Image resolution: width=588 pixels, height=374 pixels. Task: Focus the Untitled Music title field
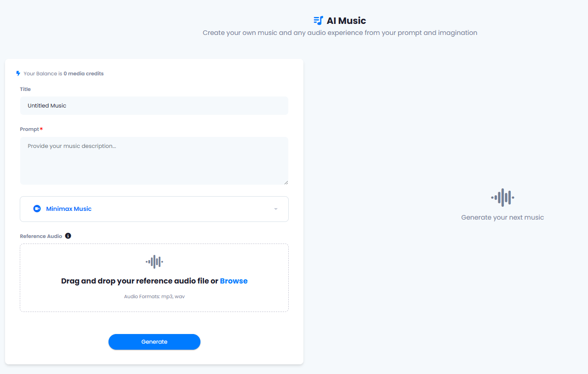[154, 106]
